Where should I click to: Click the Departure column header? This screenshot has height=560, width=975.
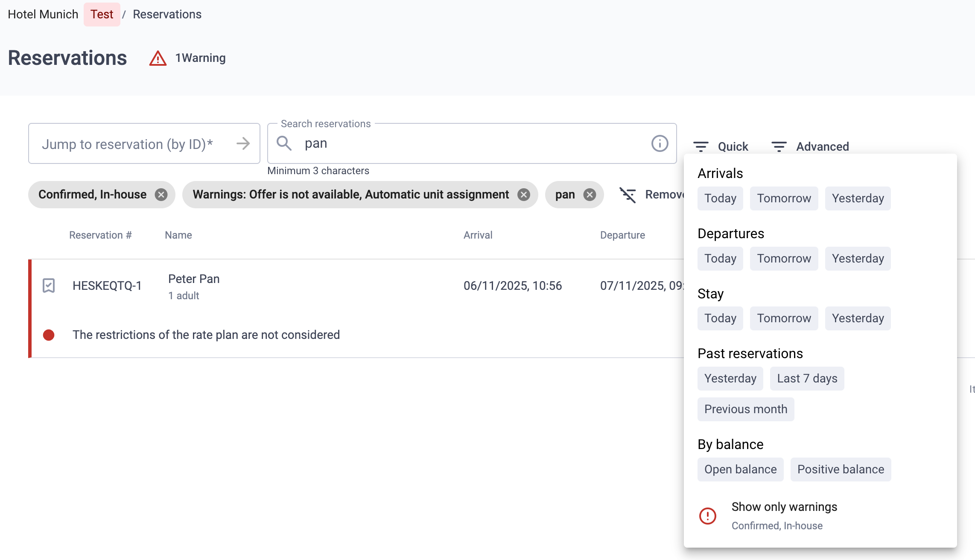[x=622, y=235]
